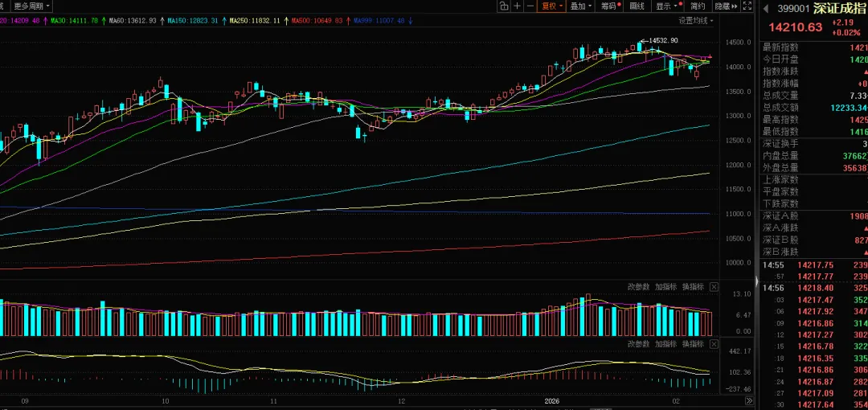Zoom out chart with the minus button

pyautogui.click(x=530, y=6)
